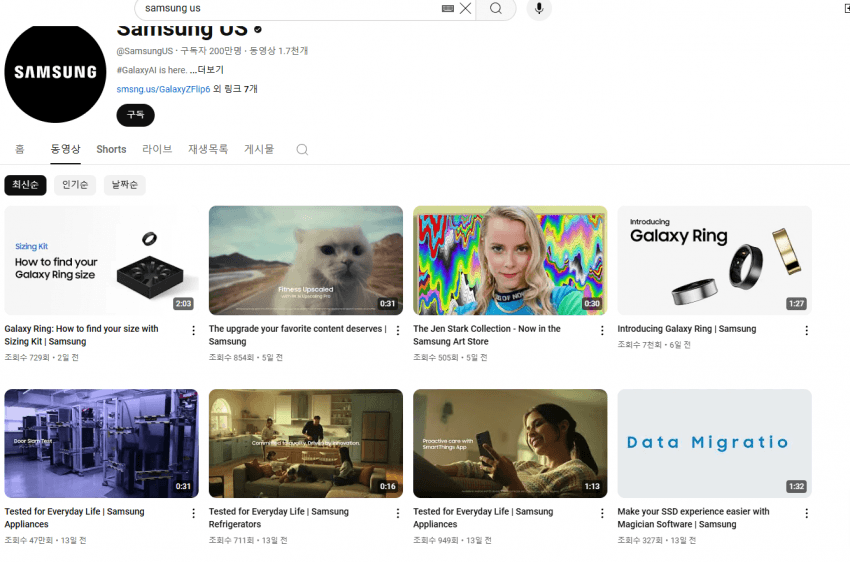
Task: Open options menu for Introducing Galaxy Ring video
Action: [807, 330]
